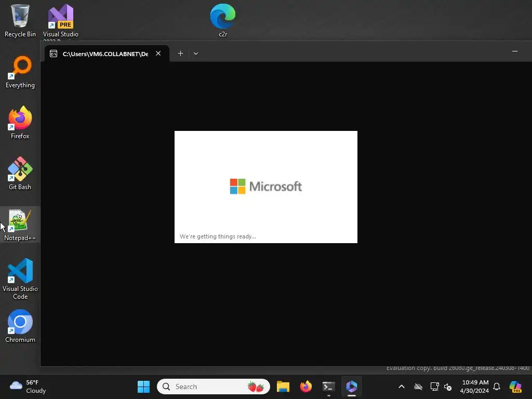532x399 pixels.
Task: Click the "We're getting things ready..." text
Action: point(218,236)
